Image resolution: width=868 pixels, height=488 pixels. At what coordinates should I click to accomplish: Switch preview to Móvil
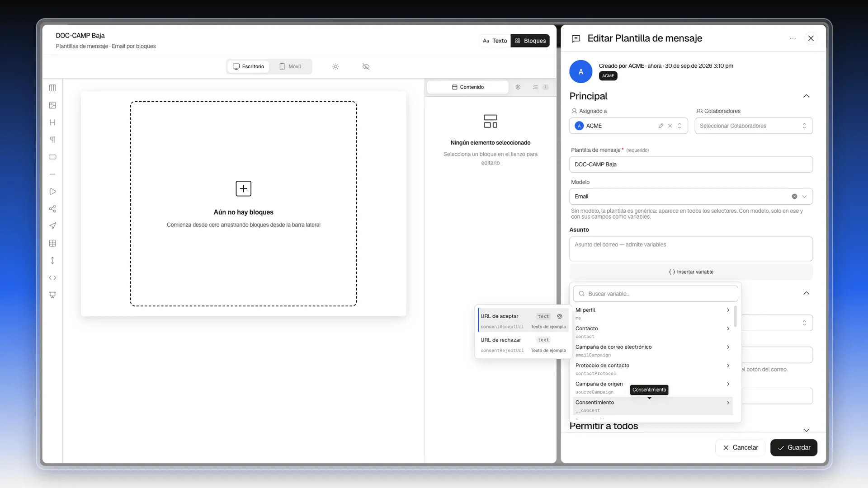[x=290, y=66]
